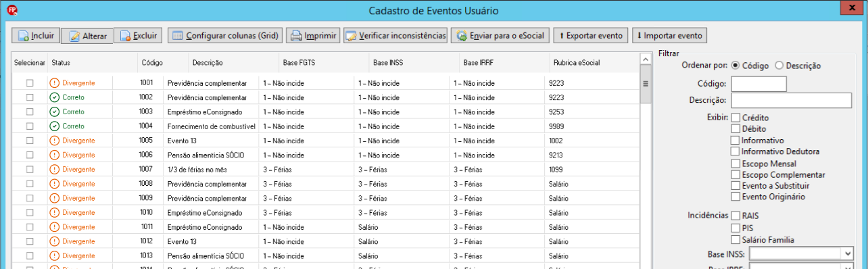The width and height of the screenshot is (868, 269).
Task: Check the Salário Família checkbox
Action: tap(736, 239)
